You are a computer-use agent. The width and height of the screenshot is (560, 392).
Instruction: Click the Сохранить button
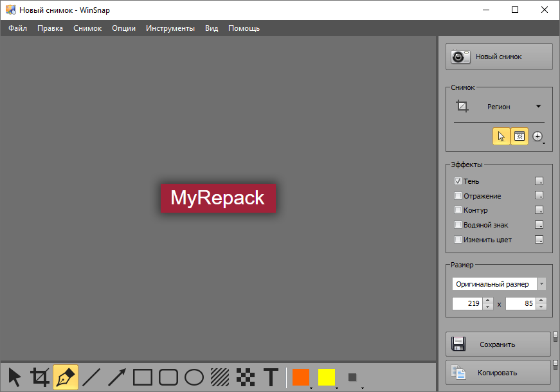(498, 344)
